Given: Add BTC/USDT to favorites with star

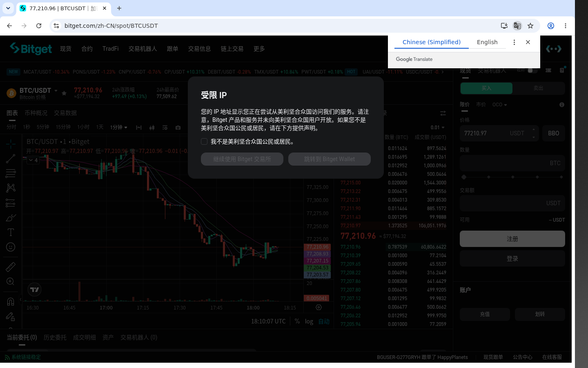Looking at the screenshot, I should 64,93.
